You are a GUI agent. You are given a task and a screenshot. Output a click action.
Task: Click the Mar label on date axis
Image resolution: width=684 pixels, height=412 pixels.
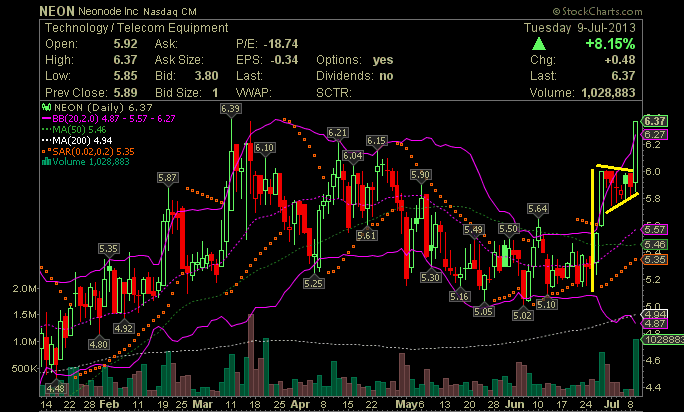(x=203, y=404)
